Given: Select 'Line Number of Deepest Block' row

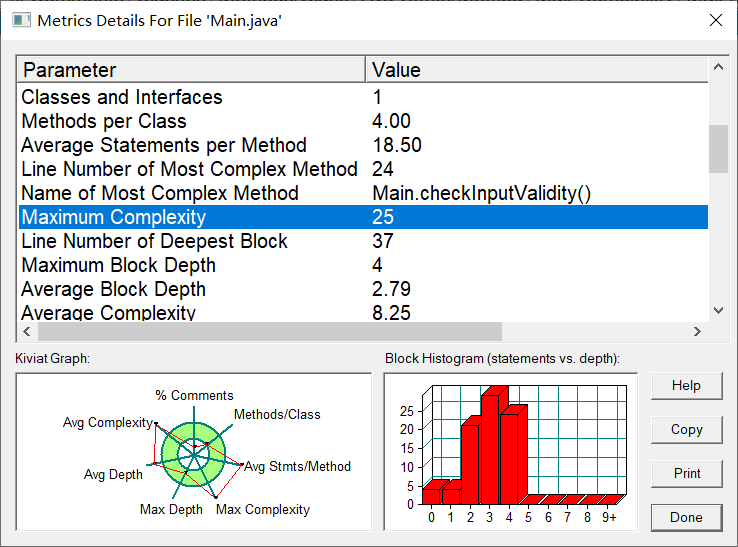Looking at the screenshot, I should point(363,241).
